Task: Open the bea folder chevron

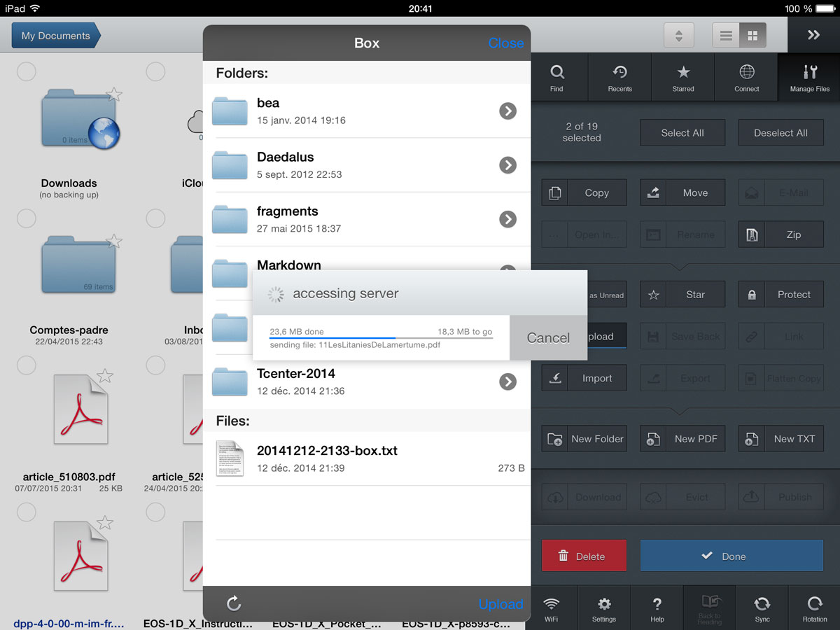Action: [507, 111]
